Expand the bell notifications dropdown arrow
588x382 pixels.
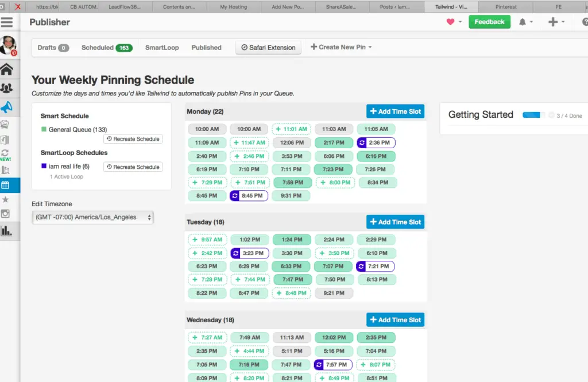tap(531, 22)
